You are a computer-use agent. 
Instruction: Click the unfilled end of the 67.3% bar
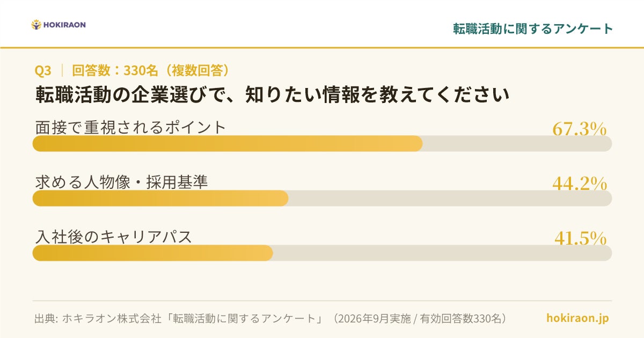(517, 144)
